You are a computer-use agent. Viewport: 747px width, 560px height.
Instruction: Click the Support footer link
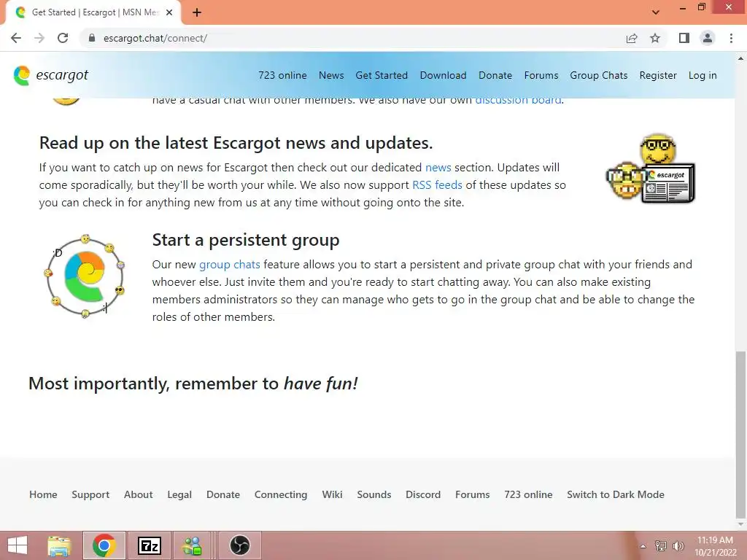click(90, 494)
